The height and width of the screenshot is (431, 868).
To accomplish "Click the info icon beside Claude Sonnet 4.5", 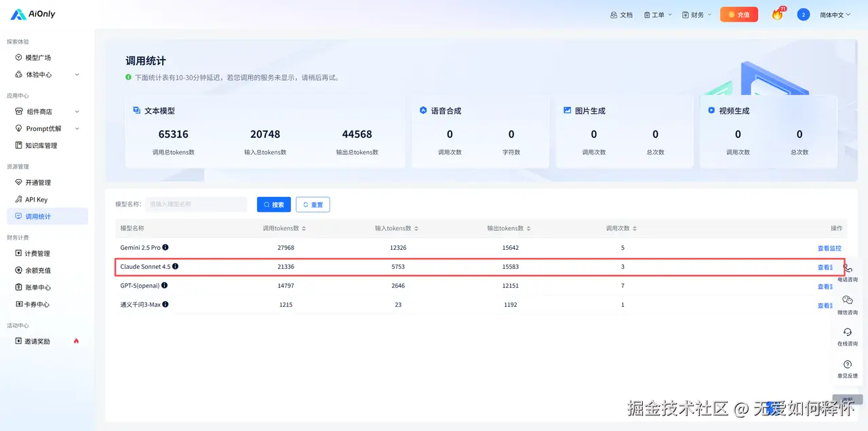I will [x=176, y=267].
